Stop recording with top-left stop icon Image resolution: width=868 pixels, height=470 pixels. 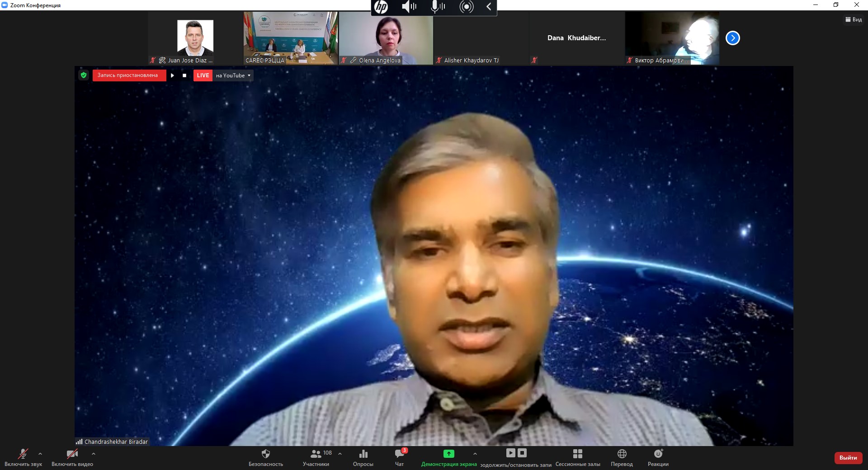184,75
